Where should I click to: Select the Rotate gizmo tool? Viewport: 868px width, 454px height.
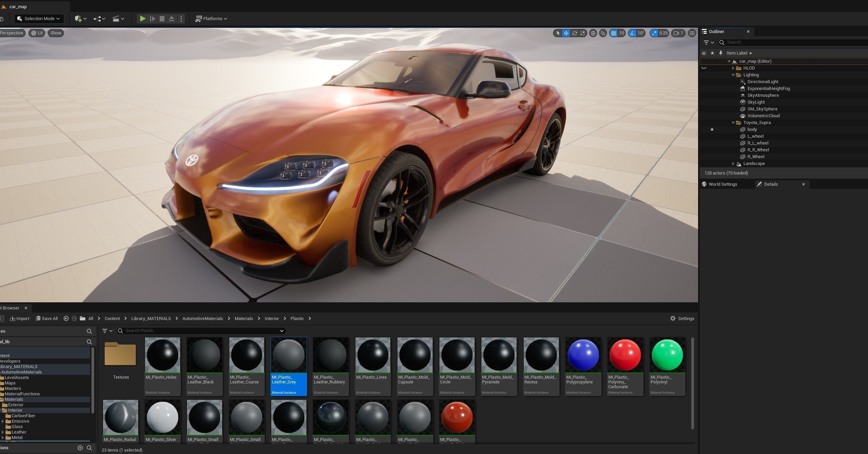[575, 33]
